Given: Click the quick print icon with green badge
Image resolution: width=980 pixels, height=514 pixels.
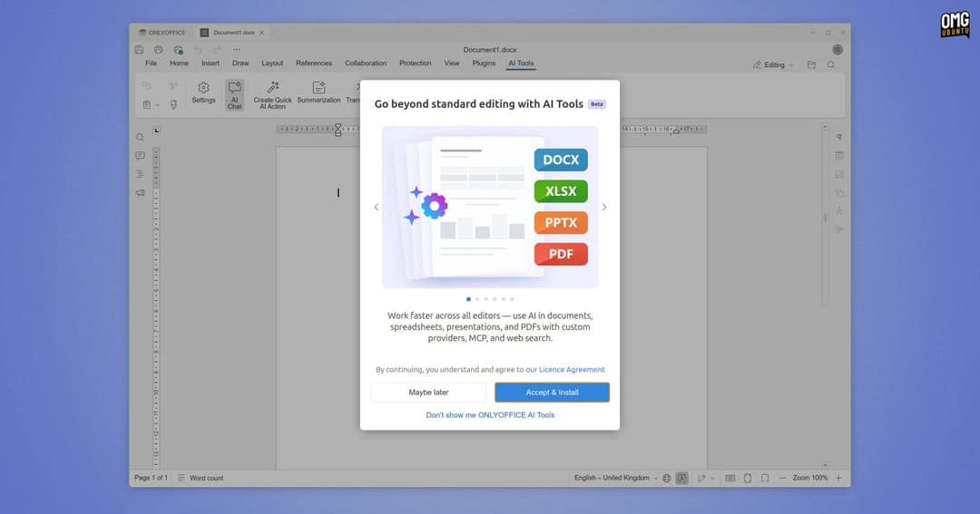Looking at the screenshot, I should [x=178, y=50].
